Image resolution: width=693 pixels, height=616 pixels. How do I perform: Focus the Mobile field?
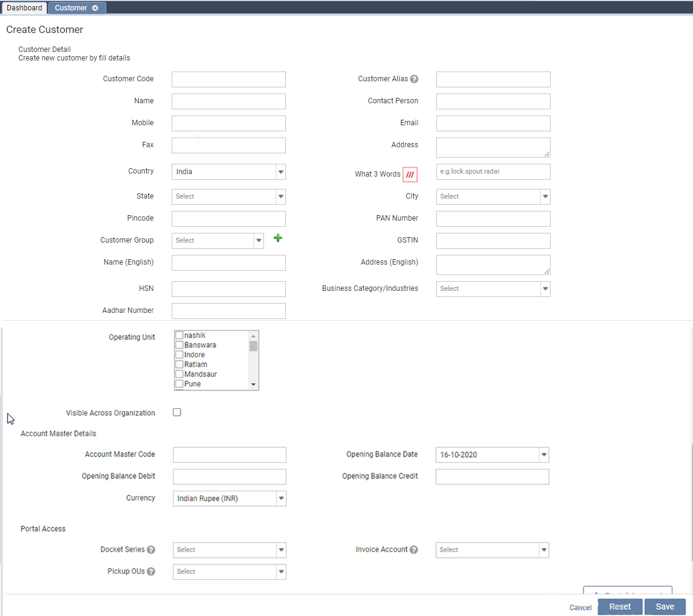[229, 123]
